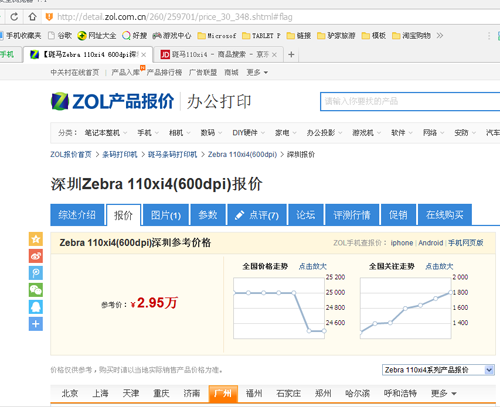Open the TABLET P bookmark folder
The height and width of the screenshot is (407, 500).
coord(261,35)
